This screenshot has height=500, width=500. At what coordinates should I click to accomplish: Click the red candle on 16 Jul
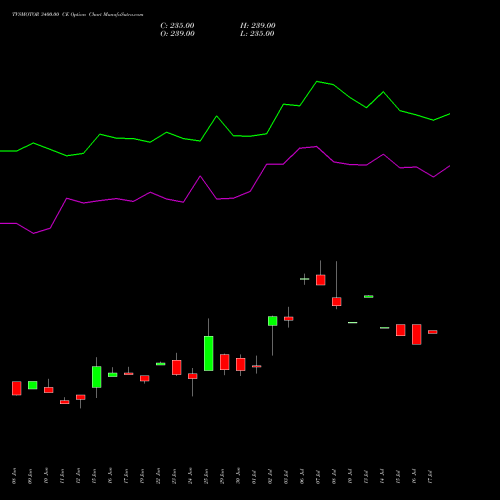[417, 334]
